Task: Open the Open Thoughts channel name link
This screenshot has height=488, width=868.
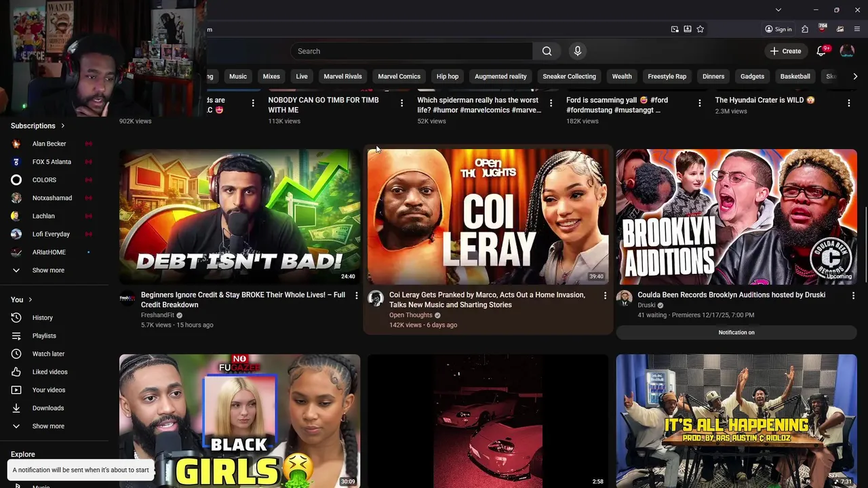Action: pyautogui.click(x=410, y=315)
